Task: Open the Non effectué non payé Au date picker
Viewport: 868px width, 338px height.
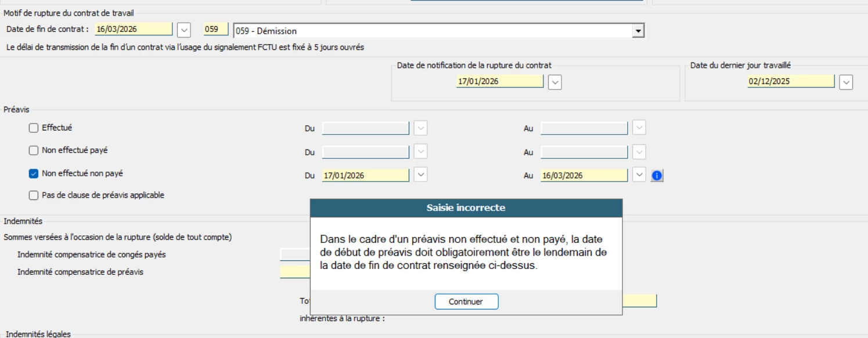Action: point(639,175)
